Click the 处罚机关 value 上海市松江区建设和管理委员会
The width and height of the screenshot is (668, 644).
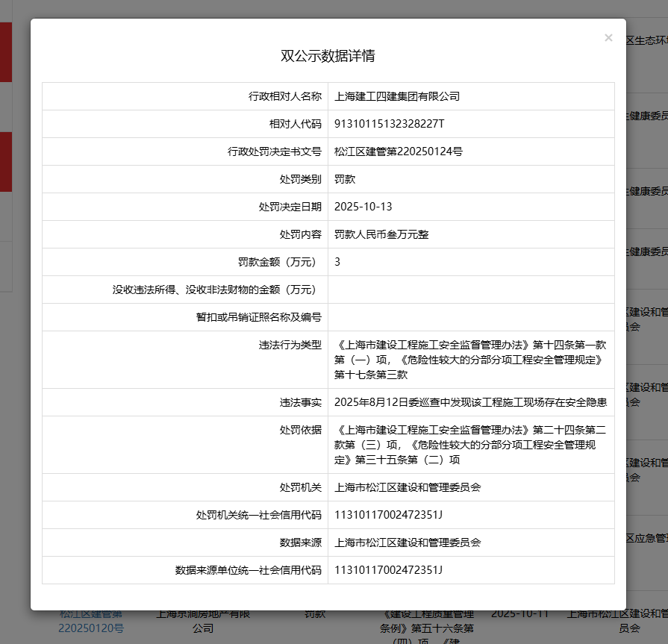(408, 487)
